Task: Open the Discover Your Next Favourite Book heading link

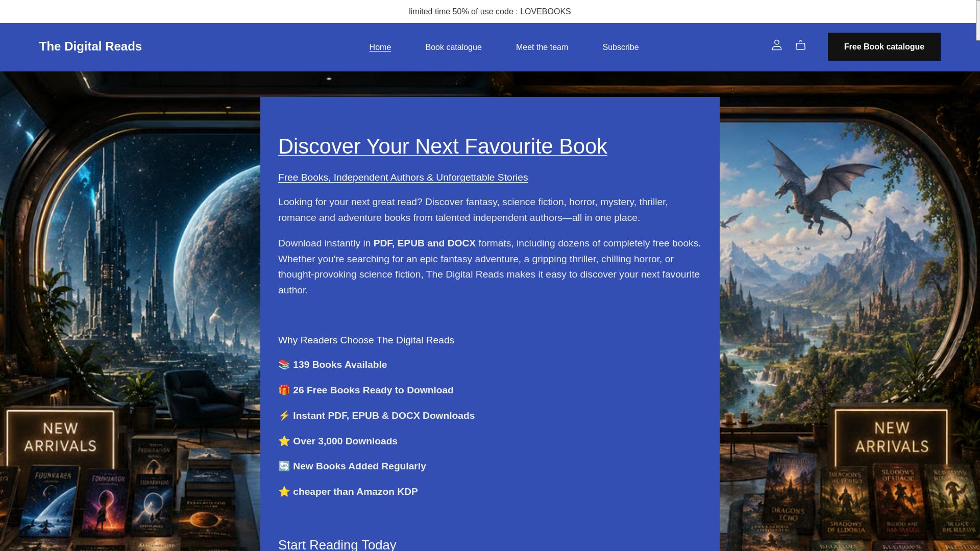Action: 443,146
